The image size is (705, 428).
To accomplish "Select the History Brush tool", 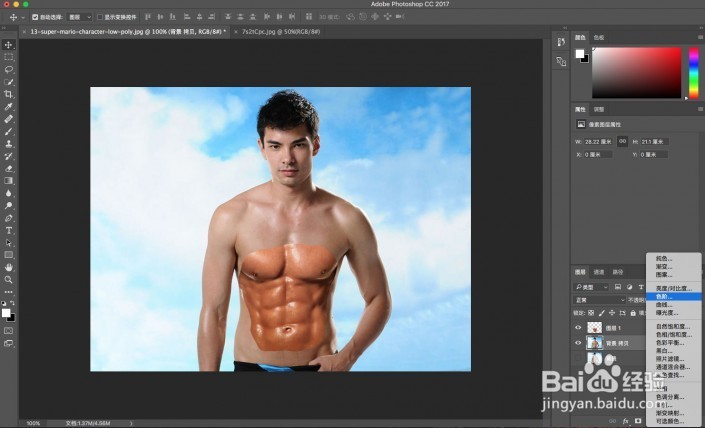I will (x=9, y=156).
